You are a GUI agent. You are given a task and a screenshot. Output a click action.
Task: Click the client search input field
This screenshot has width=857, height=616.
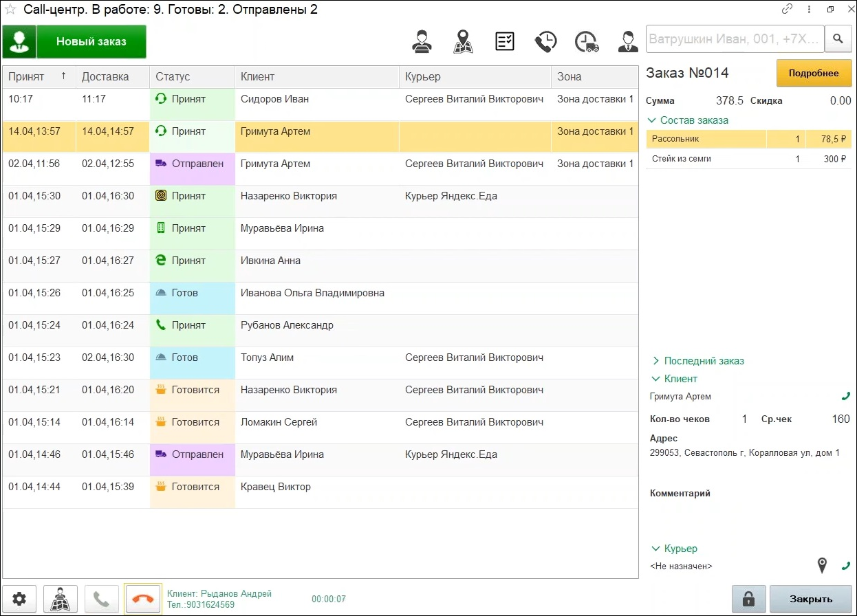[735, 39]
